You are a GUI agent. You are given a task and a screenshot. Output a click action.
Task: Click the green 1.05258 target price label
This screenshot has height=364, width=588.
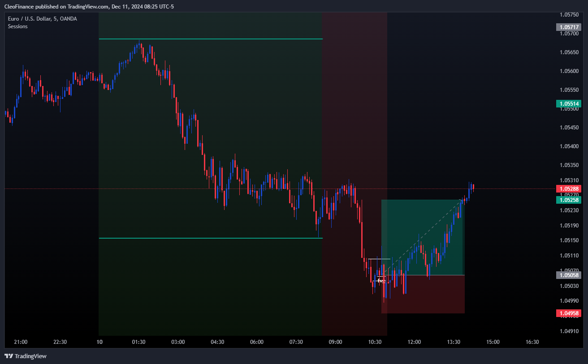pyautogui.click(x=568, y=200)
